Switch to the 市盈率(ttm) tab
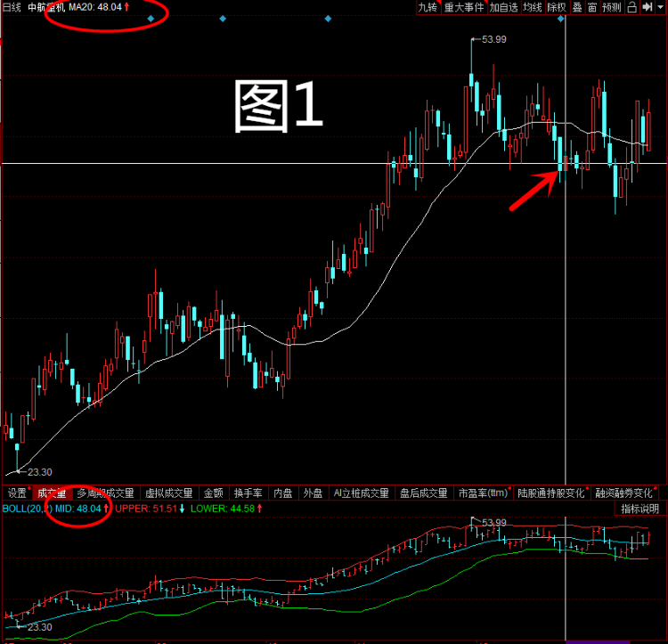Image resolution: width=668 pixels, height=644 pixels. [x=483, y=493]
